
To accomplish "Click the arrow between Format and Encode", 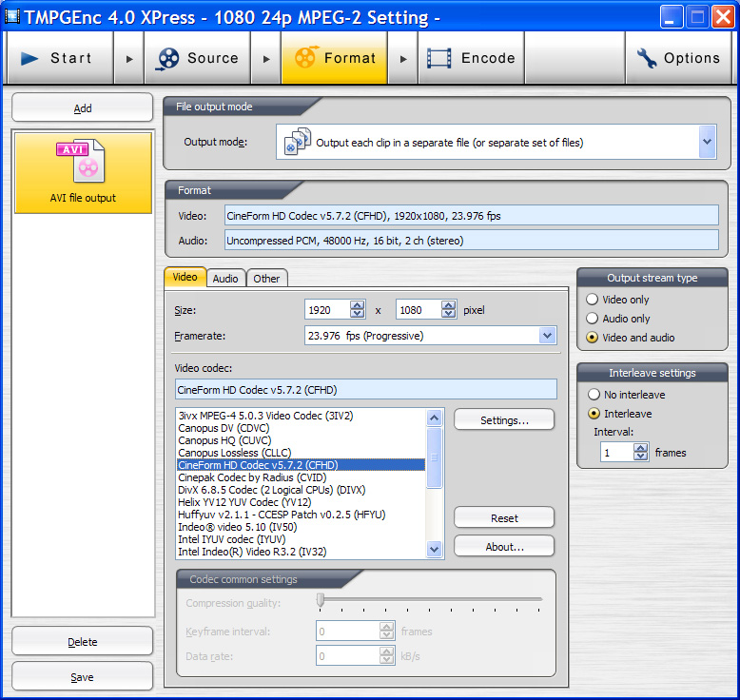I will 403,59.
